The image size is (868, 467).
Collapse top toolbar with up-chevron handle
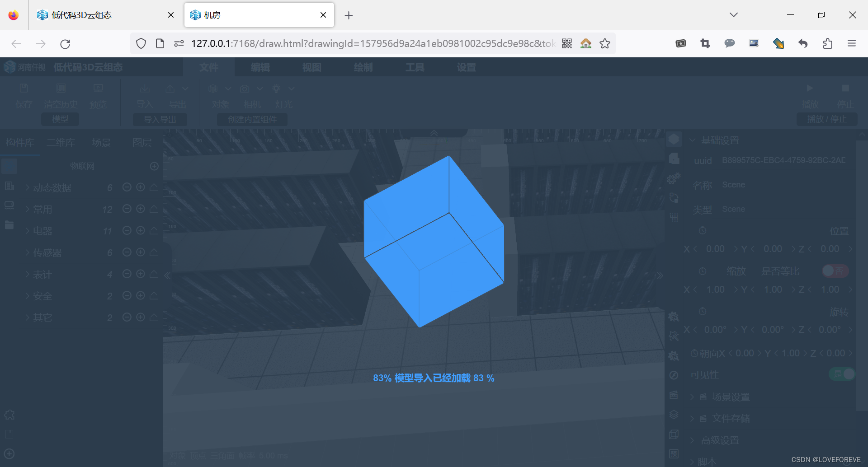434,133
